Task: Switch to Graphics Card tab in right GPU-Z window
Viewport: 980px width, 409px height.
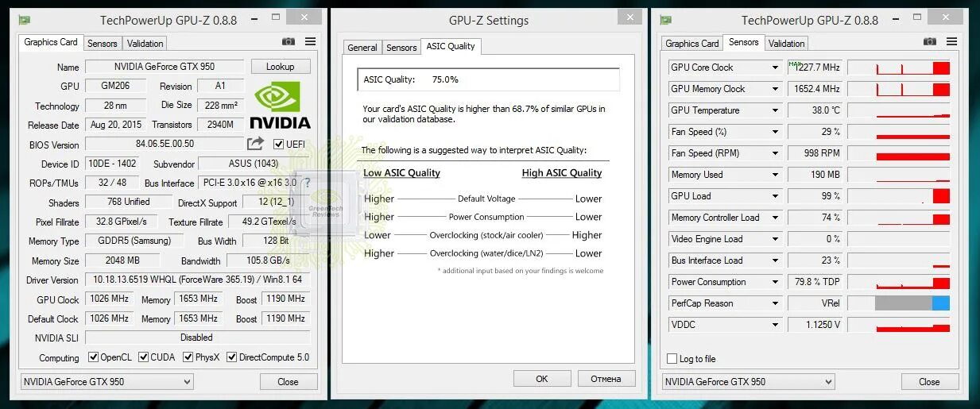Action: coord(692,44)
